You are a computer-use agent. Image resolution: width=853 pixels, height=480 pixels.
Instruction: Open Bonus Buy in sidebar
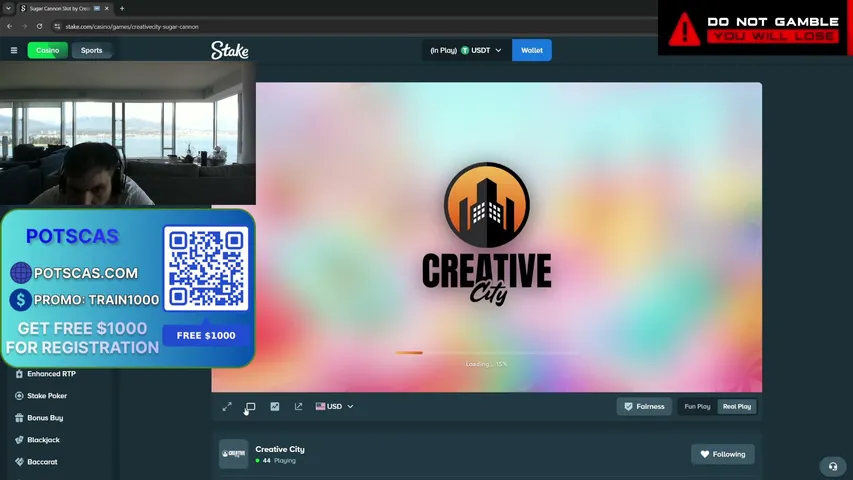coord(45,418)
